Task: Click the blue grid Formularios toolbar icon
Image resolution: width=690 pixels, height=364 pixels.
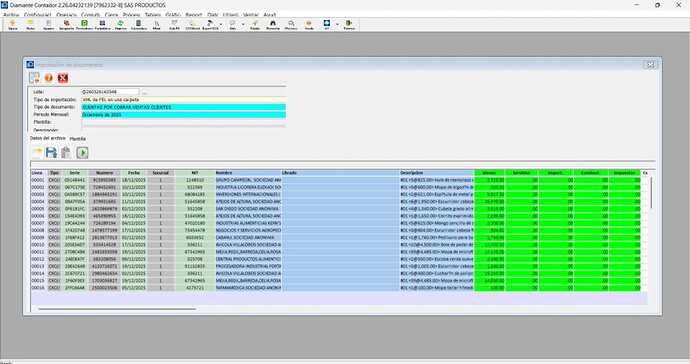Action: point(103,23)
